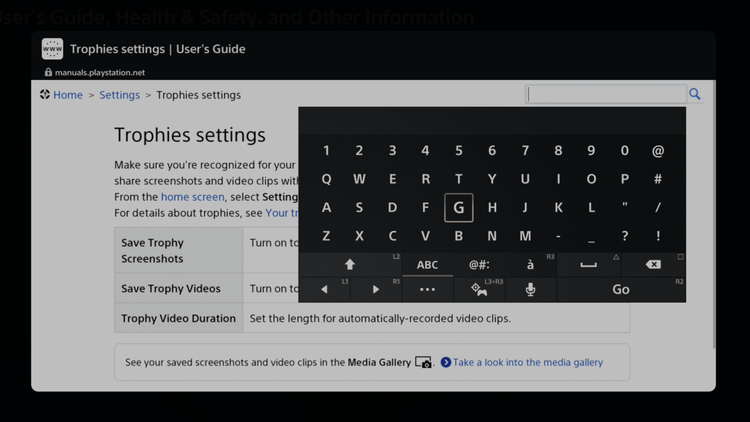Tap the T key on keyboard
Image resolution: width=750 pixels, height=422 pixels.
(459, 179)
